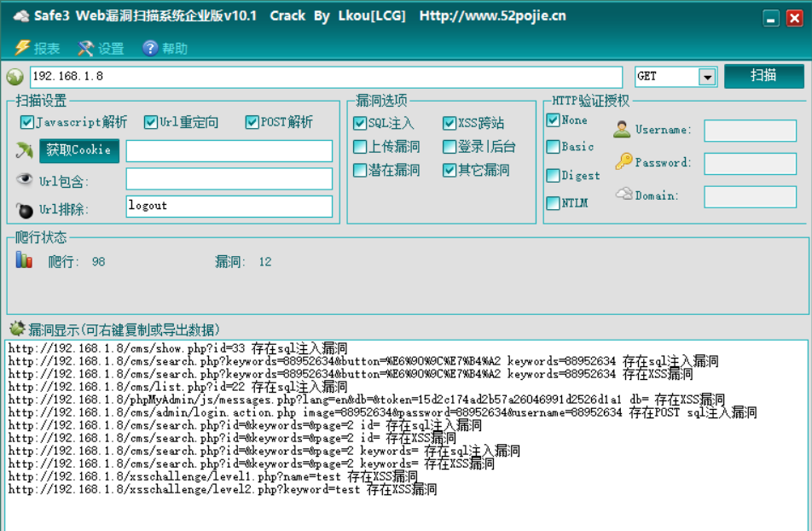Select the list.php?id=22 sql注入 result line
This screenshot has height=531, width=812.
[x=177, y=387]
